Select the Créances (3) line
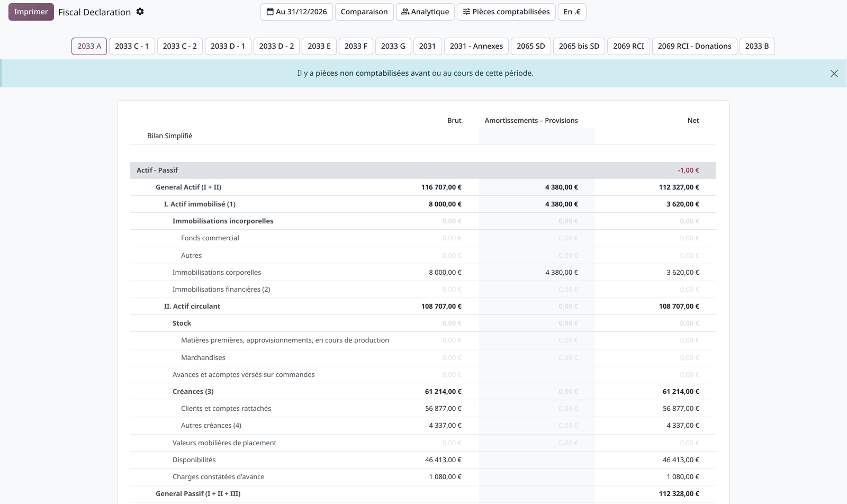Viewport: 847px width, 504px height. click(423, 391)
